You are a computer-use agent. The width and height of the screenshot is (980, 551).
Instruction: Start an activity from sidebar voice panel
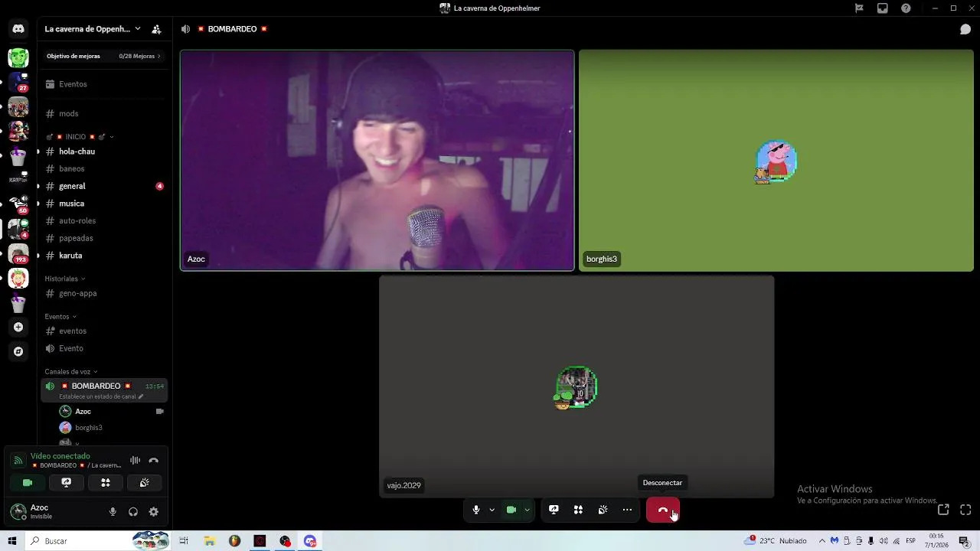click(106, 483)
